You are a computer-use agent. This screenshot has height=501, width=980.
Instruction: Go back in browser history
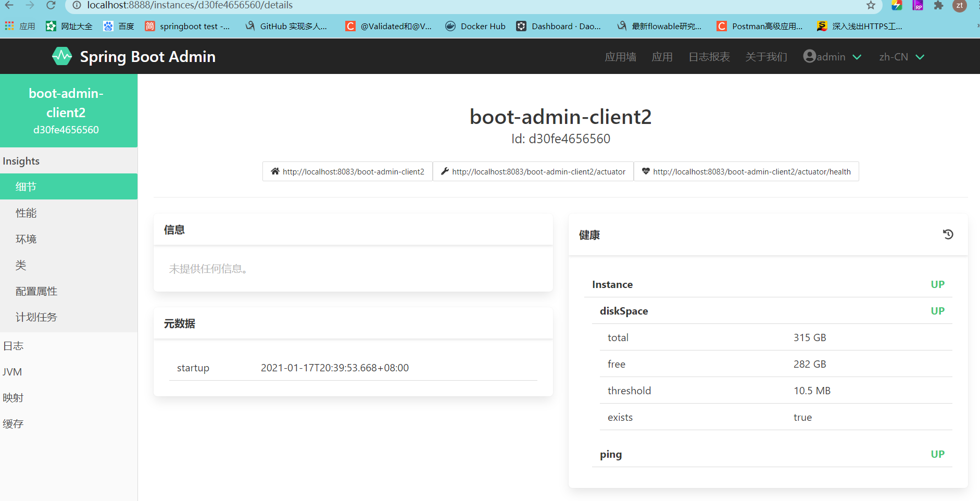(9, 5)
